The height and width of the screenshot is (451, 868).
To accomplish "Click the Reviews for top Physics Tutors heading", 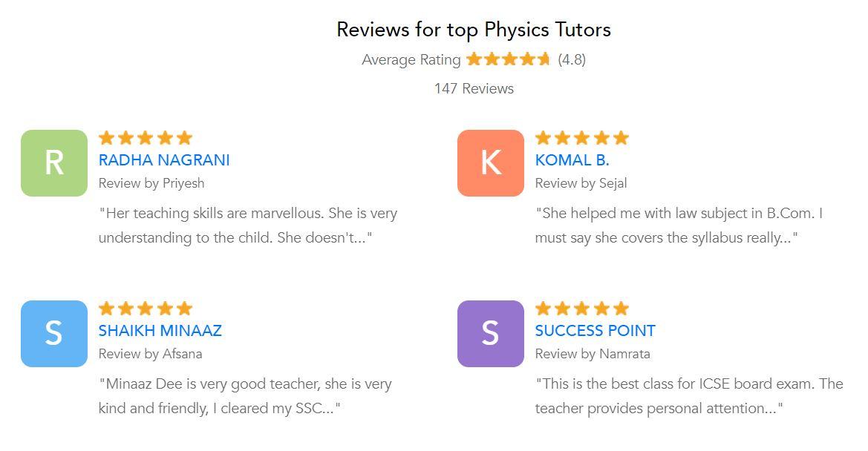I will click(x=473, y=30).
